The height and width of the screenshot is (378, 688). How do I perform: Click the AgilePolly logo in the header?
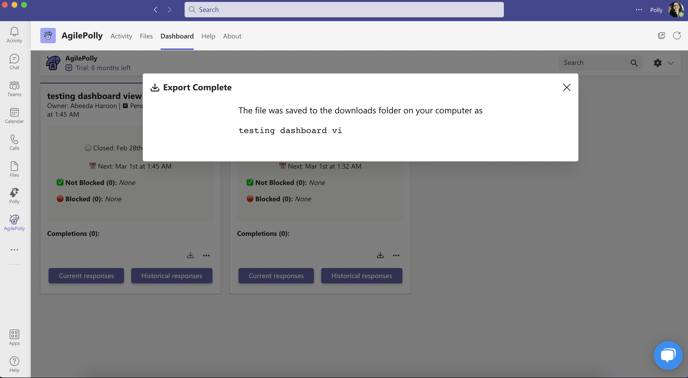(48, 36)
